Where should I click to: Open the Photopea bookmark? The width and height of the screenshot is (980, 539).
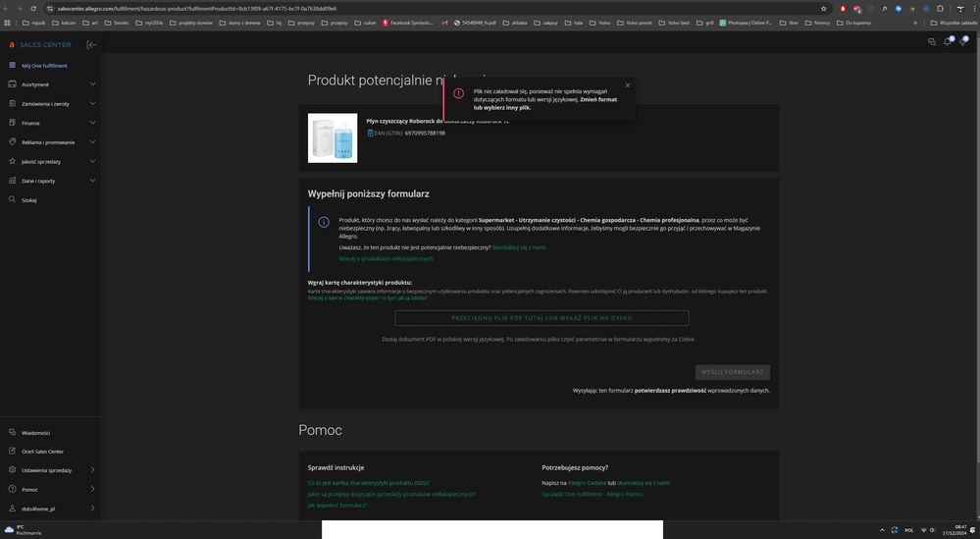pos(746,23)
